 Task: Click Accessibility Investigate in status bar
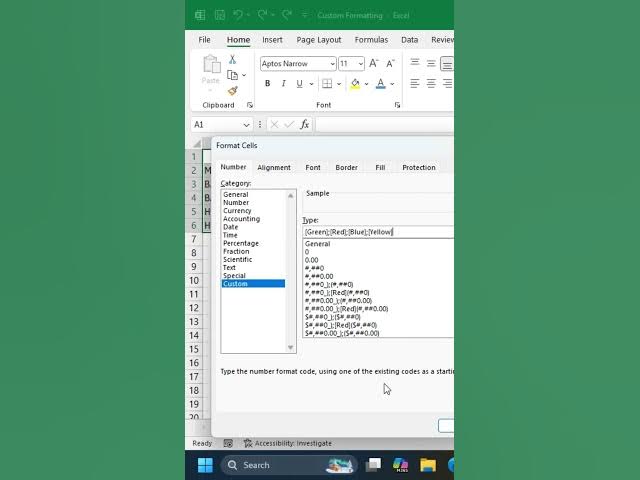[288, 443]
